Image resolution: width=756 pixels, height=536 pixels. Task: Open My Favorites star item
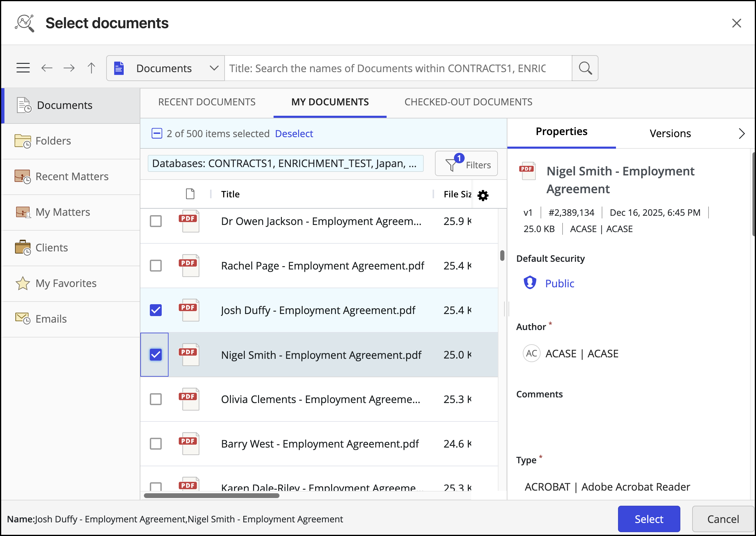click(x=65, y=283)
